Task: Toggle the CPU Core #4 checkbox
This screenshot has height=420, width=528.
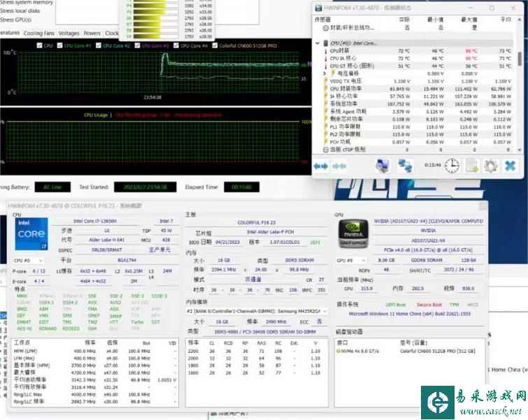Action: click(176, 45)
